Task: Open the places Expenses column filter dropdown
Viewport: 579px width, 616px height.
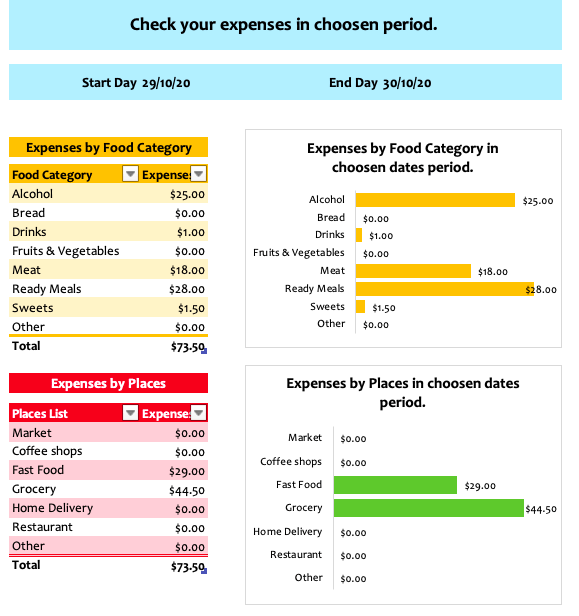Action: point(199,413)
